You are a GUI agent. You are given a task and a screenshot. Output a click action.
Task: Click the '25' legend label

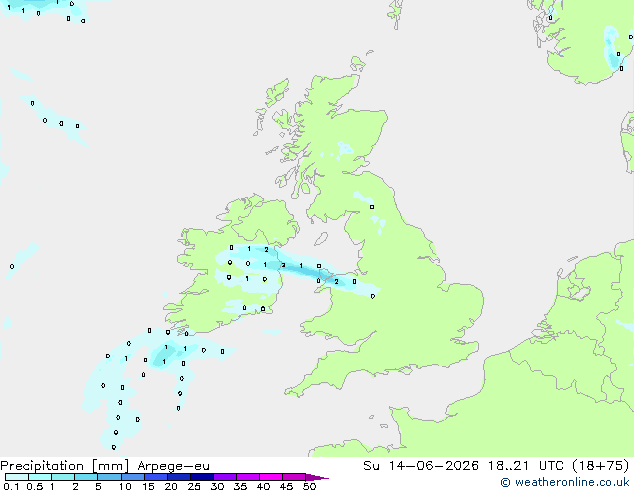tap(194, 486)
